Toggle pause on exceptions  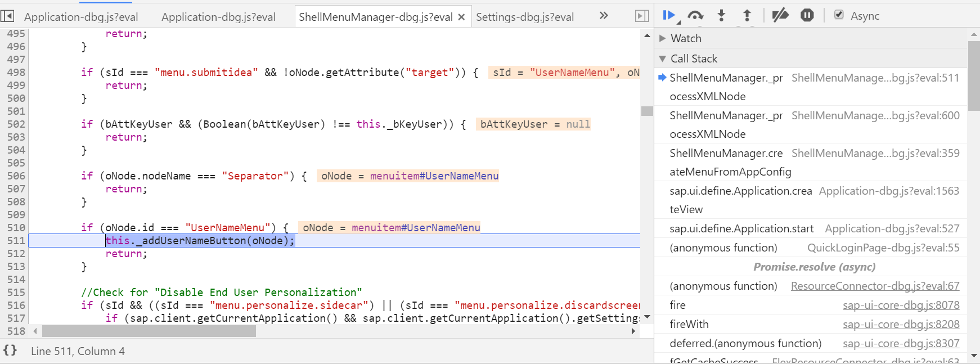807,16
